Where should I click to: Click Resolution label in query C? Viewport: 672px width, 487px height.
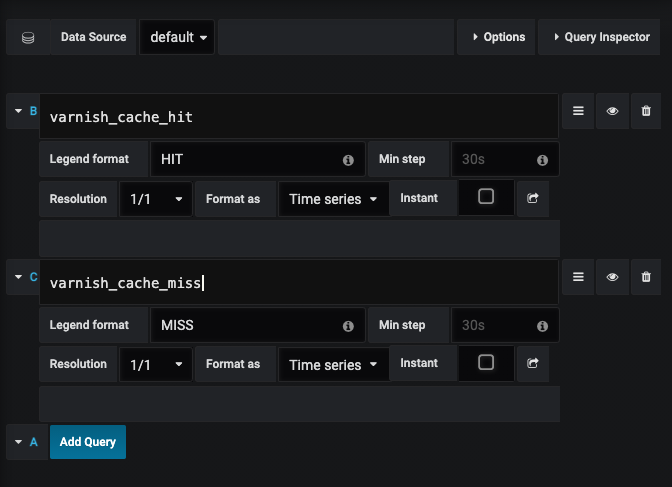(x=78, y=364)
